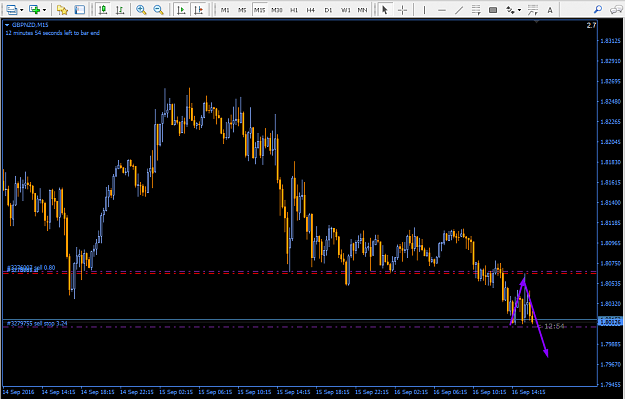Open the chat bubbles icon
The height and width of the screenshot is (399, 625).
(616, 10)
